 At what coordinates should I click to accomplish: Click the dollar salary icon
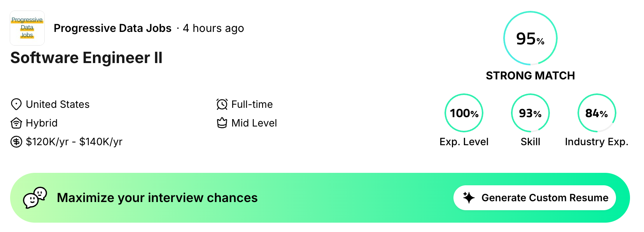(x=16, y=142)
